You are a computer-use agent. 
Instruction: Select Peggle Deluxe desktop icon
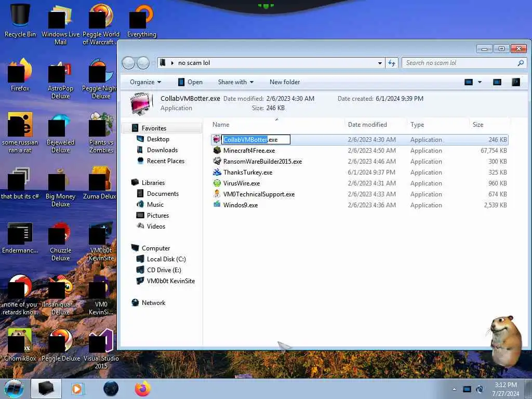tap(60, 345)
